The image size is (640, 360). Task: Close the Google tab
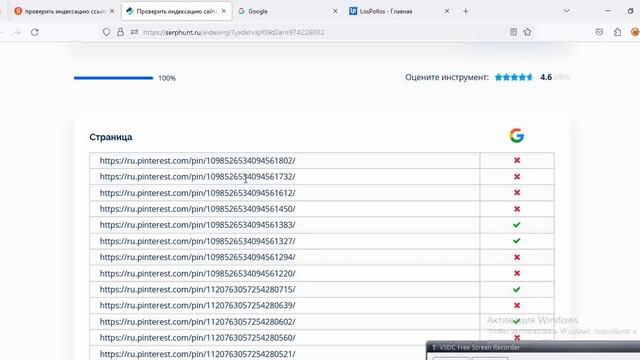335,11
